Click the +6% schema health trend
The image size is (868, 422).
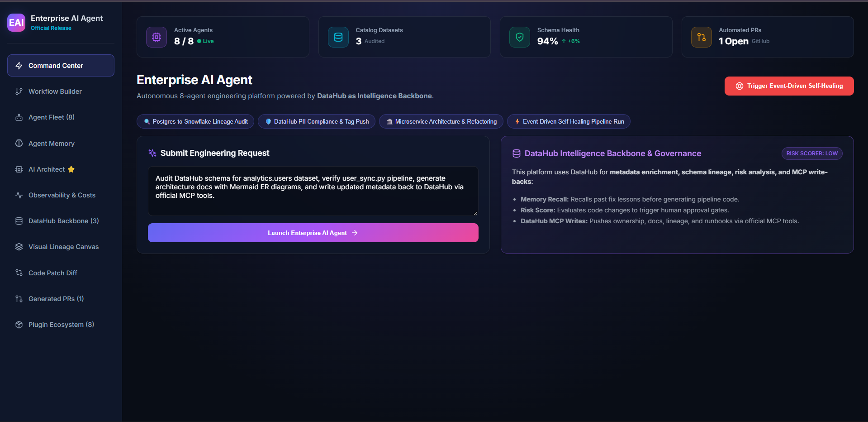tap(571, 41)
